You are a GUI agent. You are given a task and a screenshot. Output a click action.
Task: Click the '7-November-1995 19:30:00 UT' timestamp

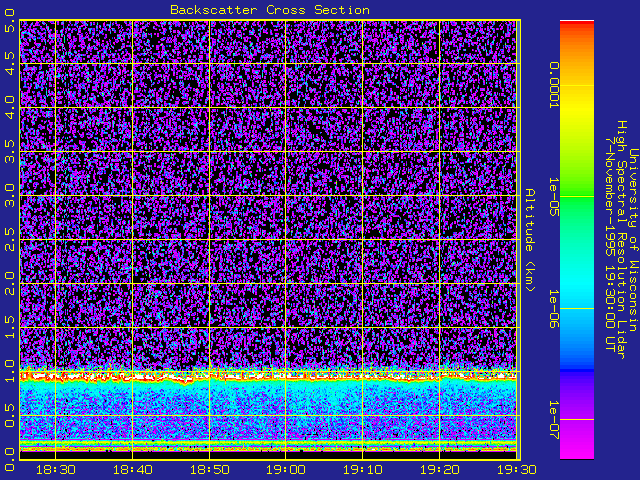(x=610, y=244)
